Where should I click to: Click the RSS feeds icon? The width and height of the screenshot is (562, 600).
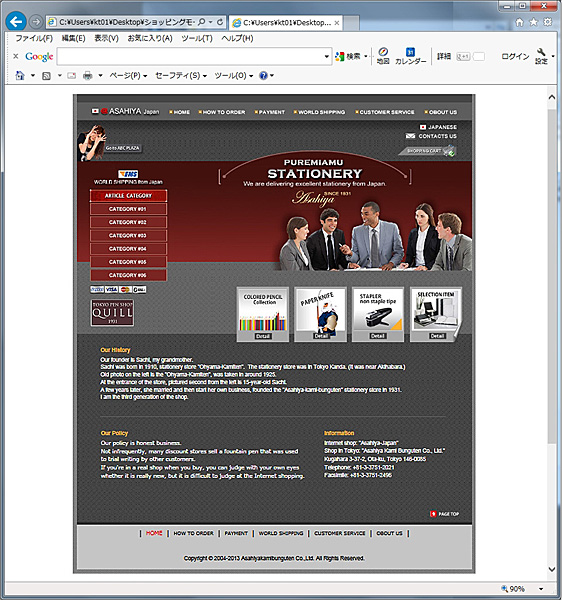coord(46,76)
